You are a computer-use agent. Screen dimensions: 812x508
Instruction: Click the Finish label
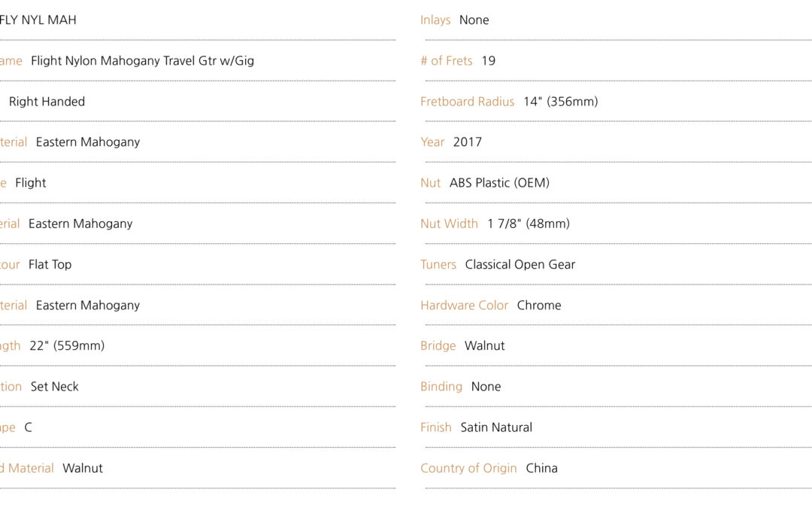pos(436,427)
